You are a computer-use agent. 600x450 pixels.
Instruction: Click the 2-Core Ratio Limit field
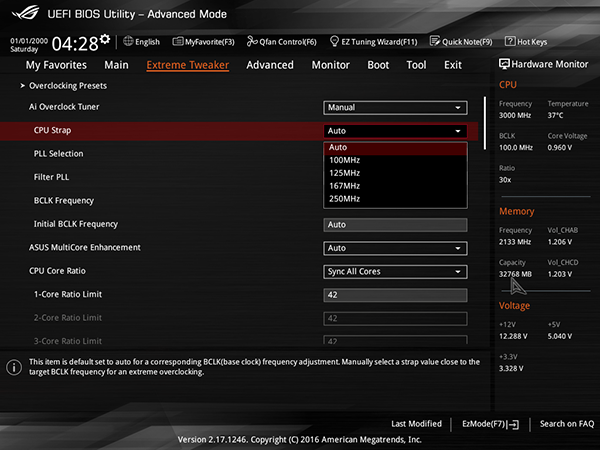[395, 318]
